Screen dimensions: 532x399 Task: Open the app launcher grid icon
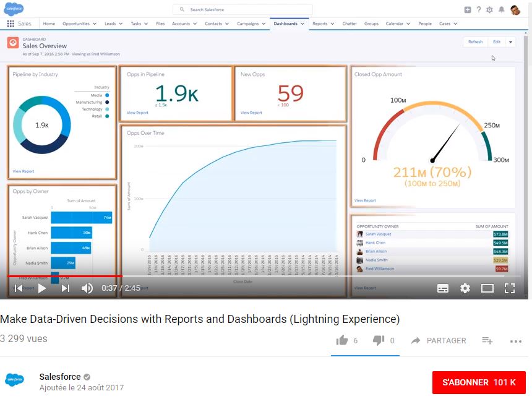point(11,24)
